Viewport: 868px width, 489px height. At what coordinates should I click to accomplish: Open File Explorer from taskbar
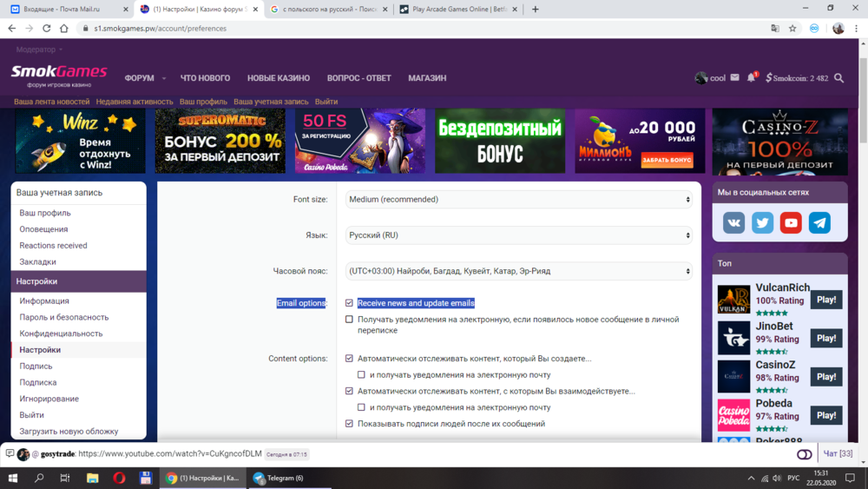(93, 478)
